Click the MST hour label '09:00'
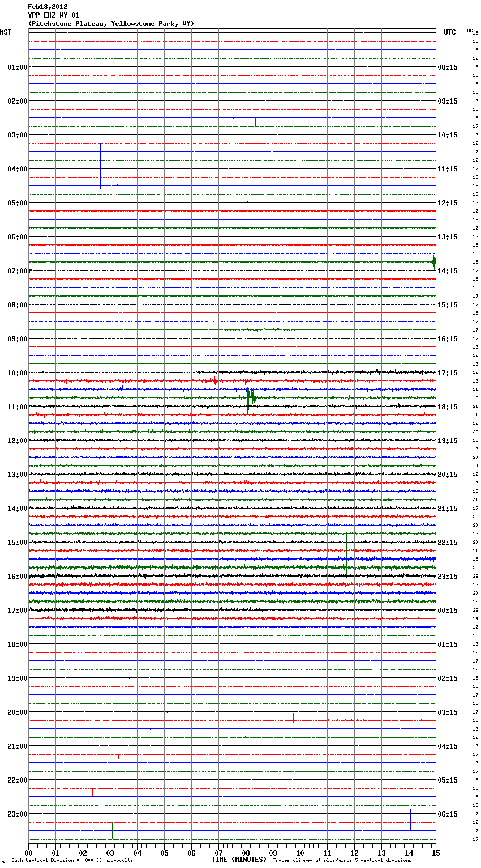The width and height of the screenshot is (481, 868). click(x=18, y=339)
